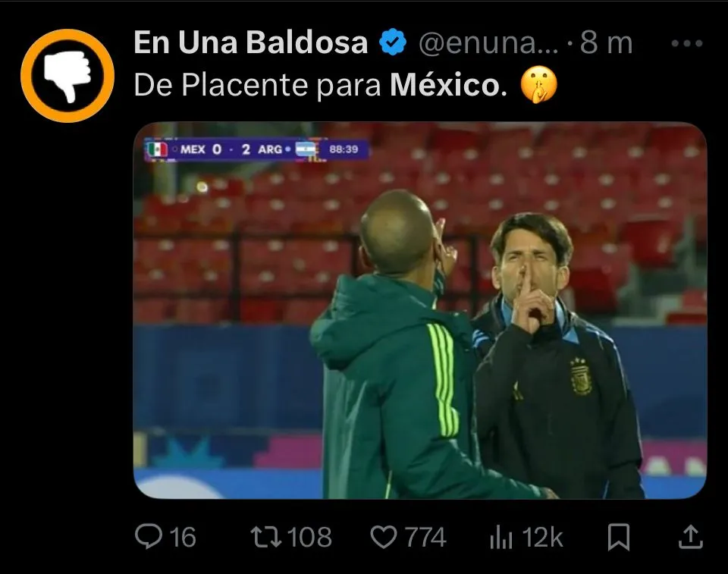This screenshot has height=574, width=728.
Task: Open the tweet's video thumbnail
Action: click(420, 310)
